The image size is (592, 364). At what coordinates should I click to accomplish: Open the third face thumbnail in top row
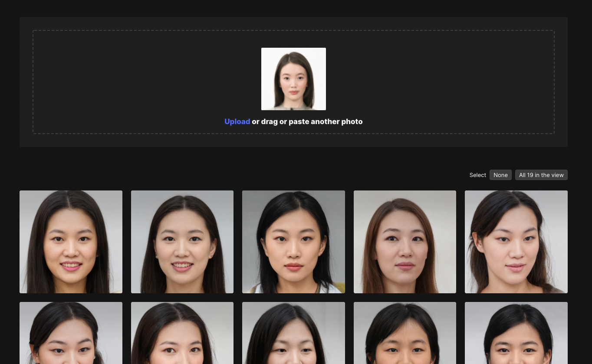(x=293, y=242)
